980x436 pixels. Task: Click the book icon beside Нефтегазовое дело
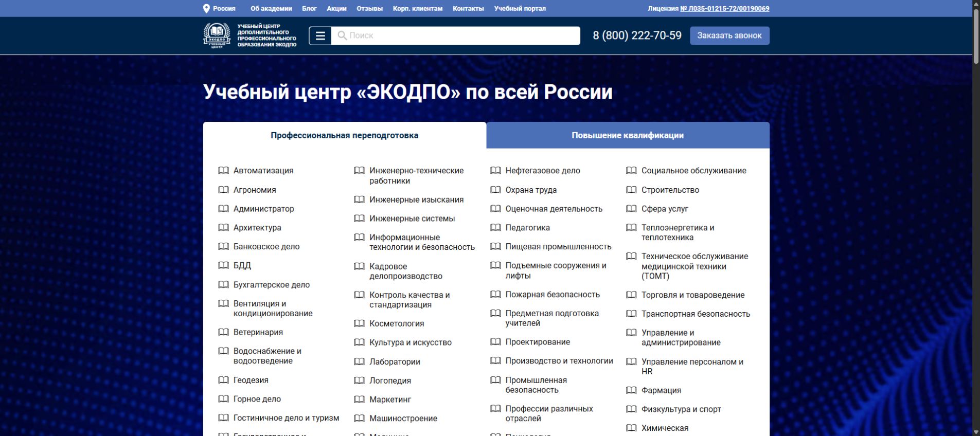(495, 170)
